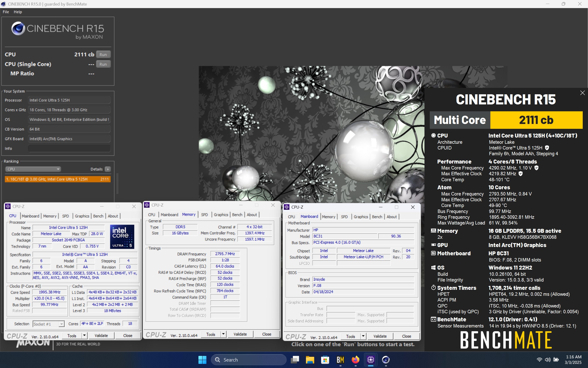Click the Intel Core Ultra 5 logo
This screenshot has height=368, width=588.
[122, 237]
